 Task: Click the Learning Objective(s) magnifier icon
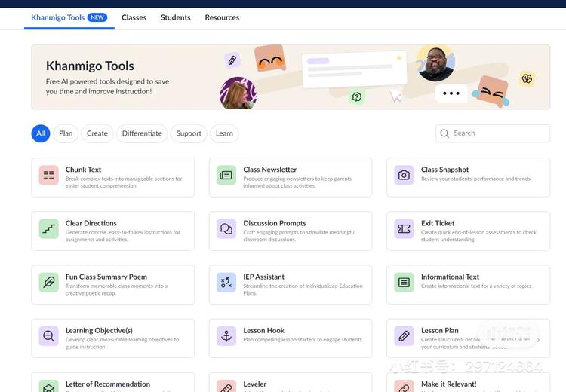[x=49, y=336]
